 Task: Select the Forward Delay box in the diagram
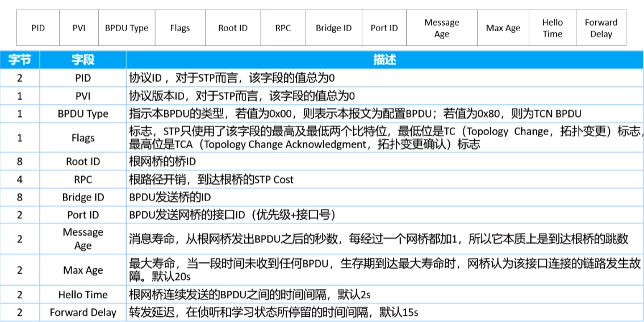click(601, 28)
